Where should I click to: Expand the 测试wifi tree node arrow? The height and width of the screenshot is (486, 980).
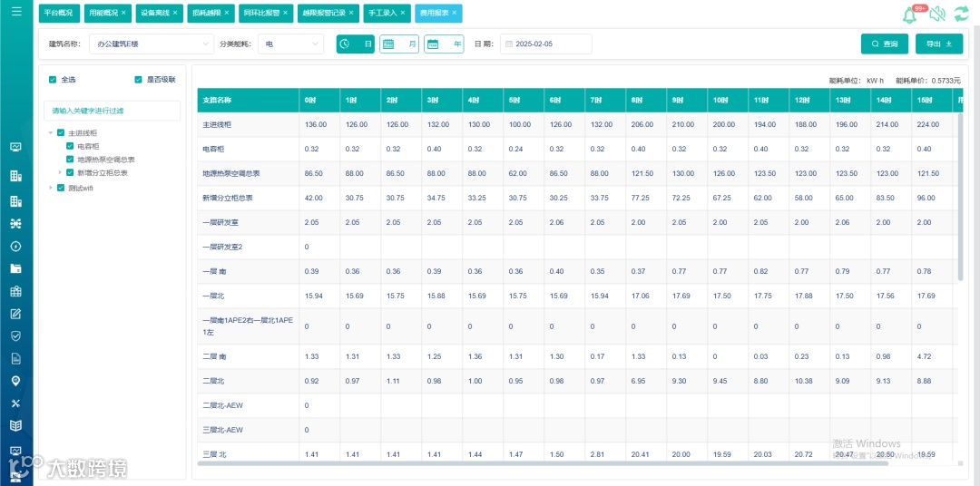point(51,188)
